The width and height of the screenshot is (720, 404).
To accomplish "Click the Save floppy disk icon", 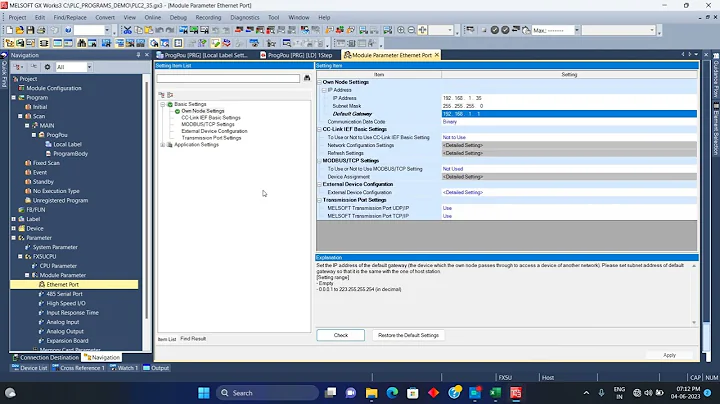I will point(30,30).
